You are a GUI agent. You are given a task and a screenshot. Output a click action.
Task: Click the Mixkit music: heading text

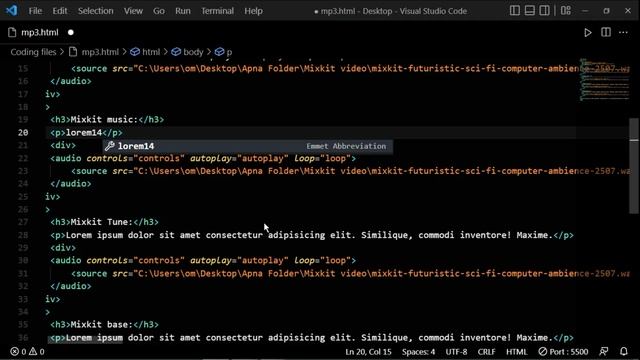(104, 120)
